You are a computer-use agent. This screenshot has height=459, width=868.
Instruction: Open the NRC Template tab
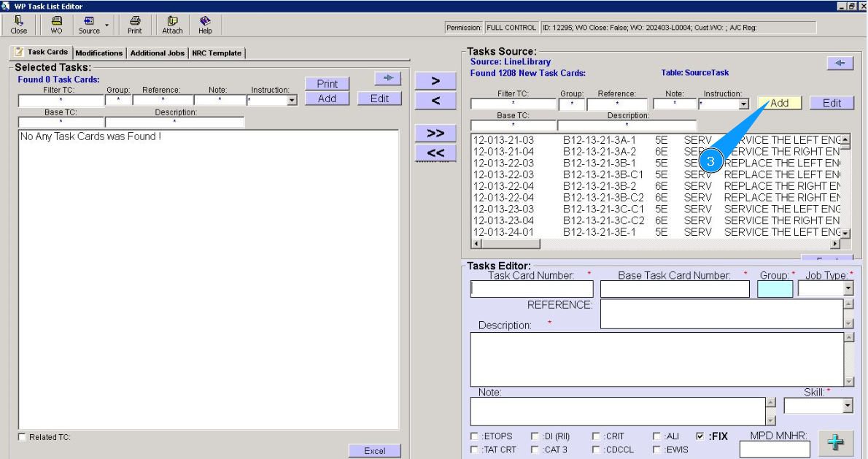(x=217, y=53)
